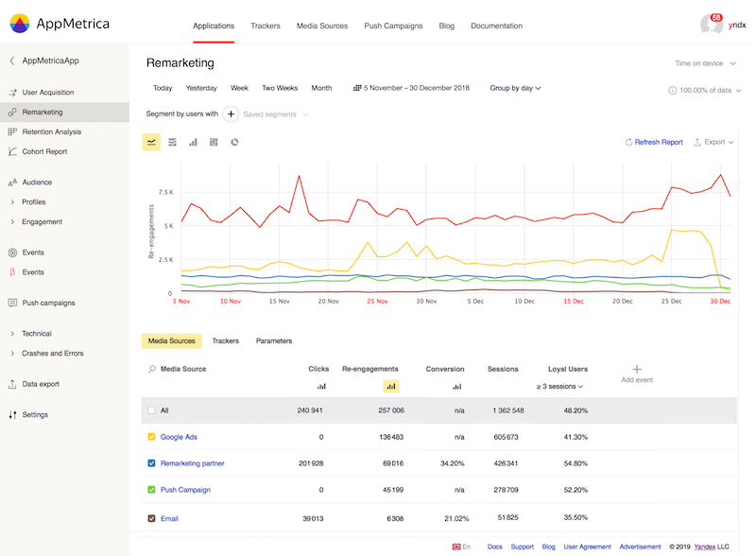Screen dimensions: 756x556
Task: Switch to bar chart view
Action: coord(193,142)
